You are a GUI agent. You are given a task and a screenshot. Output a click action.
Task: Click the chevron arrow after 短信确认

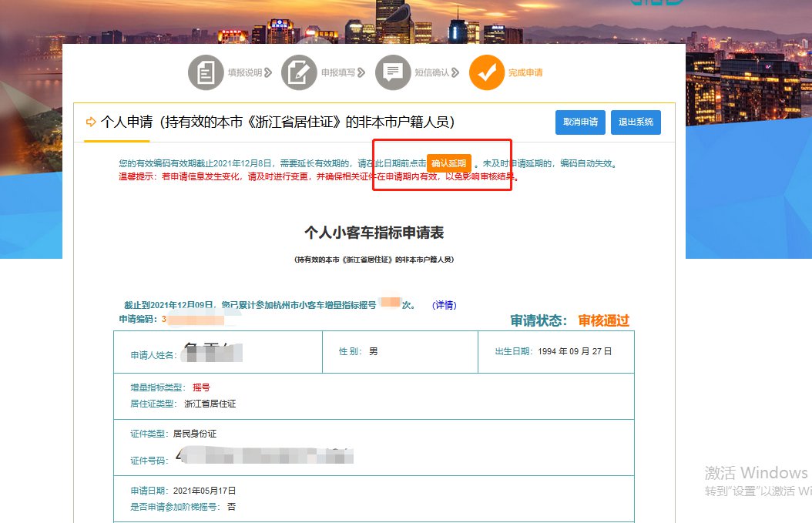click(x=456, y=73)
